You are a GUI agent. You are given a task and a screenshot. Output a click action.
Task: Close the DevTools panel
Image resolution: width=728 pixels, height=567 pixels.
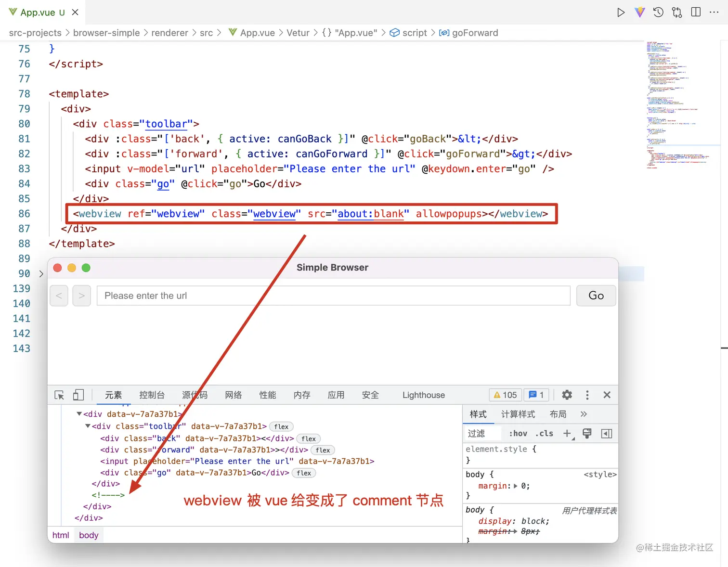pos(607,395)
